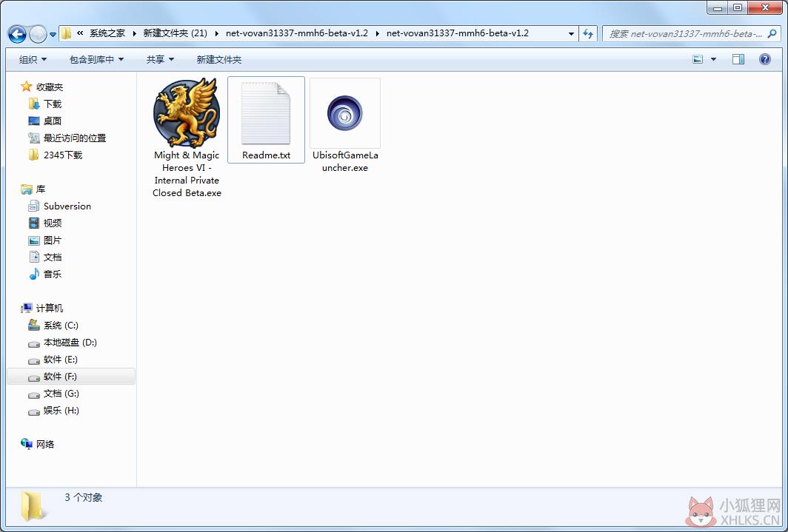Go back with the Back arrow
Viewport: 788px width, 532px height.
coord(18,34)
